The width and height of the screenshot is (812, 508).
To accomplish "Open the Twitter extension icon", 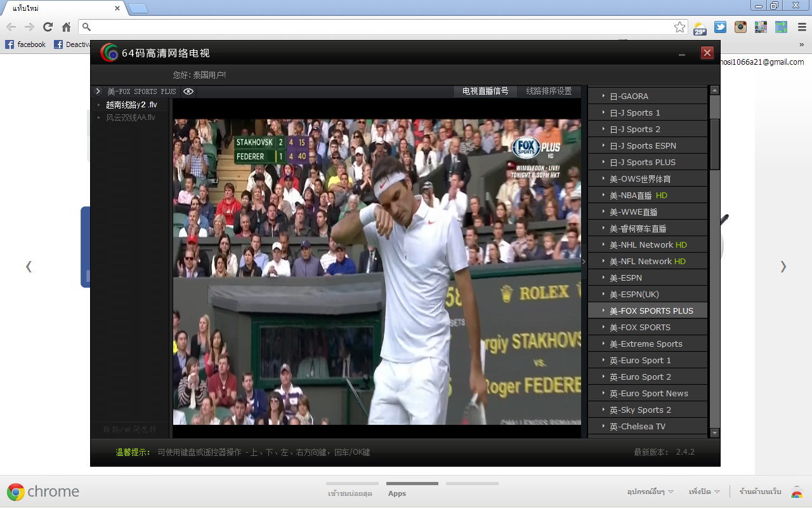I will 720,27.
